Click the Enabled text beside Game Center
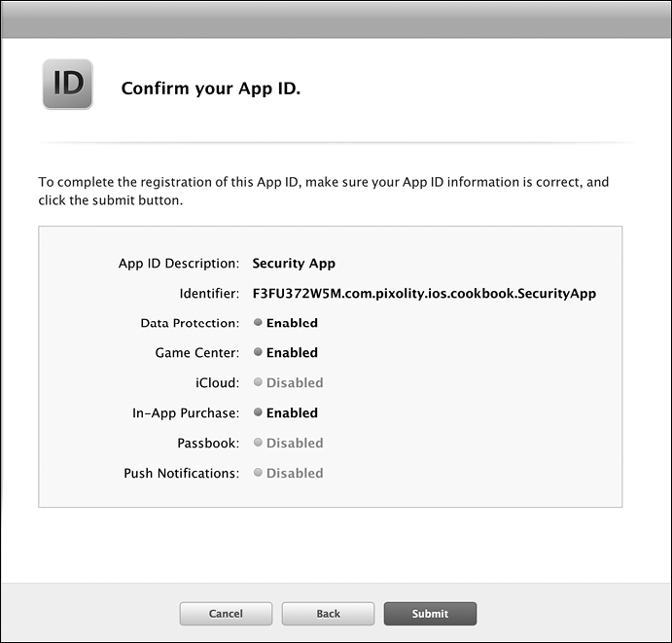The height and width of the screenshot is (643, 672). click(292, 353)
